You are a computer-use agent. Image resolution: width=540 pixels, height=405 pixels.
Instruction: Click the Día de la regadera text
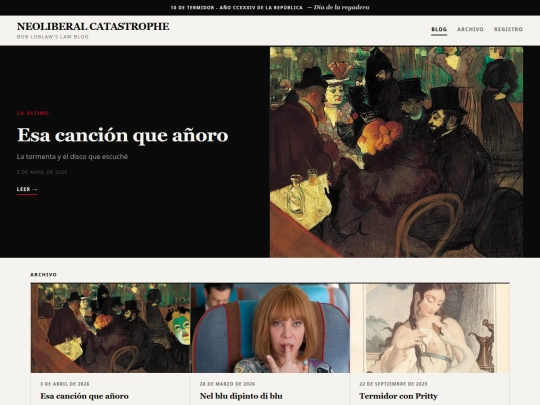341,7
